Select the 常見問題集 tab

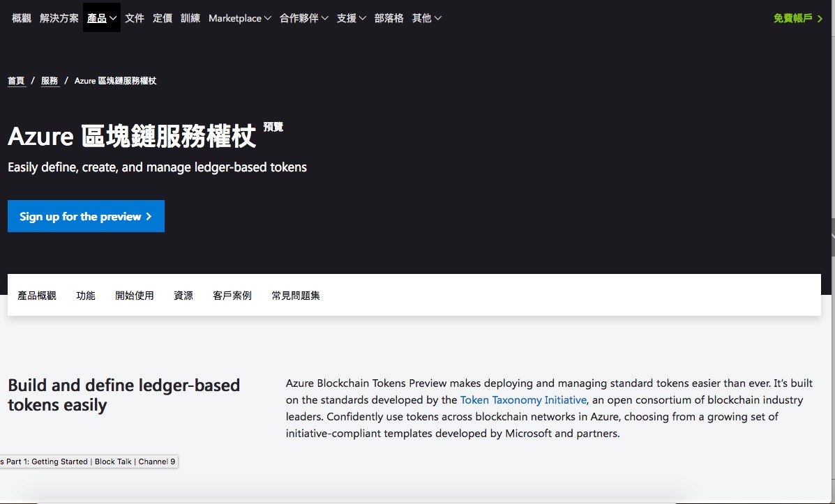click(x=296, y=296)
